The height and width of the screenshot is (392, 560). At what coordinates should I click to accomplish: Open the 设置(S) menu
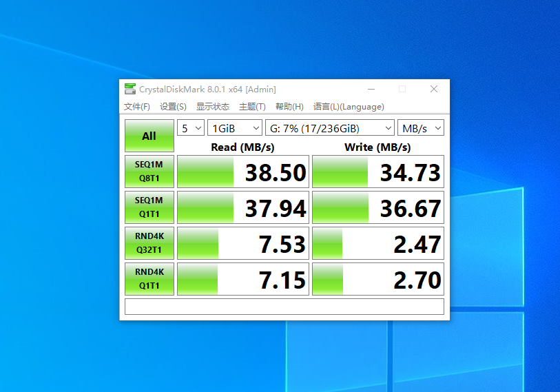[173, 107]
